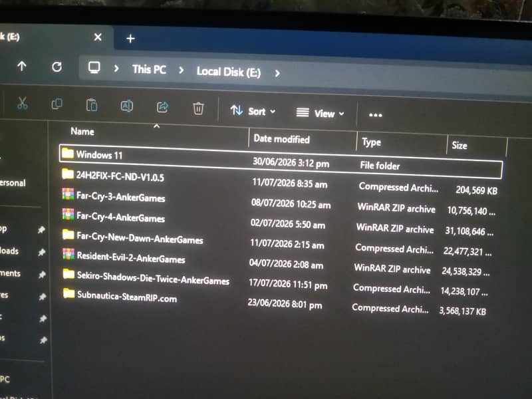The height and width of the screenshot is (399, 532).
Task: Click the Far-Cry-New-Dawn-AnkerGames file name
Action: (140, 237)
